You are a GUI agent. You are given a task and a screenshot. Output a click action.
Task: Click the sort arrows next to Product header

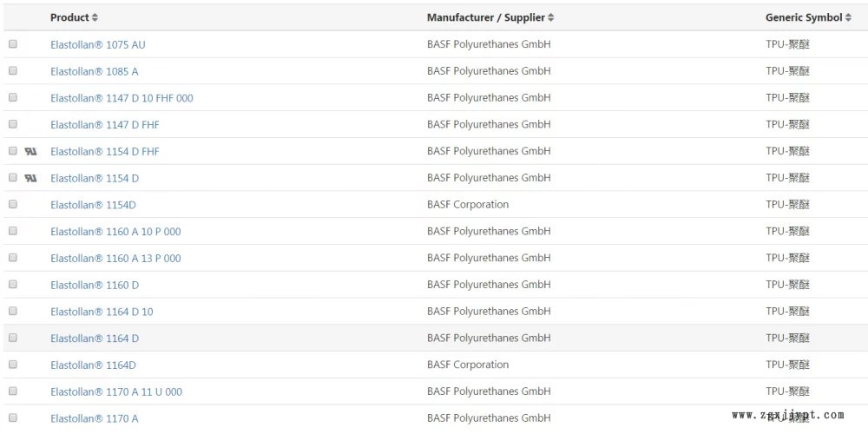95,17
